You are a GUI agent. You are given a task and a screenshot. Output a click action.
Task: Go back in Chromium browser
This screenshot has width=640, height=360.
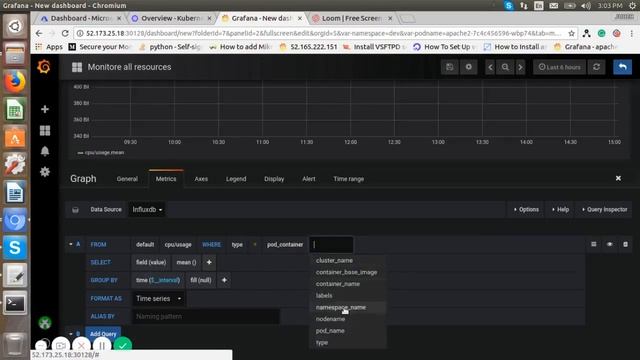39,33
